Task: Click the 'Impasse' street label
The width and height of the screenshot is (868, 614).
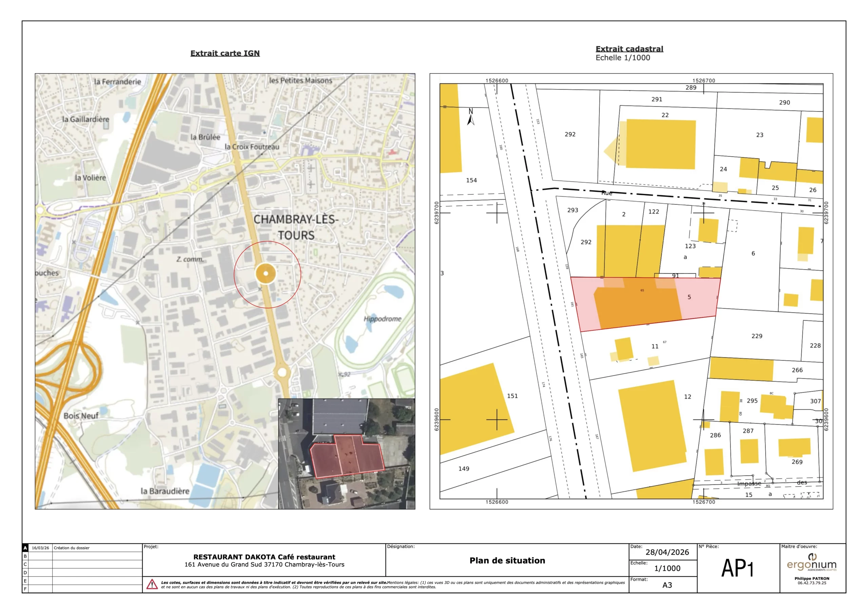Action: (x=749, y=484)
